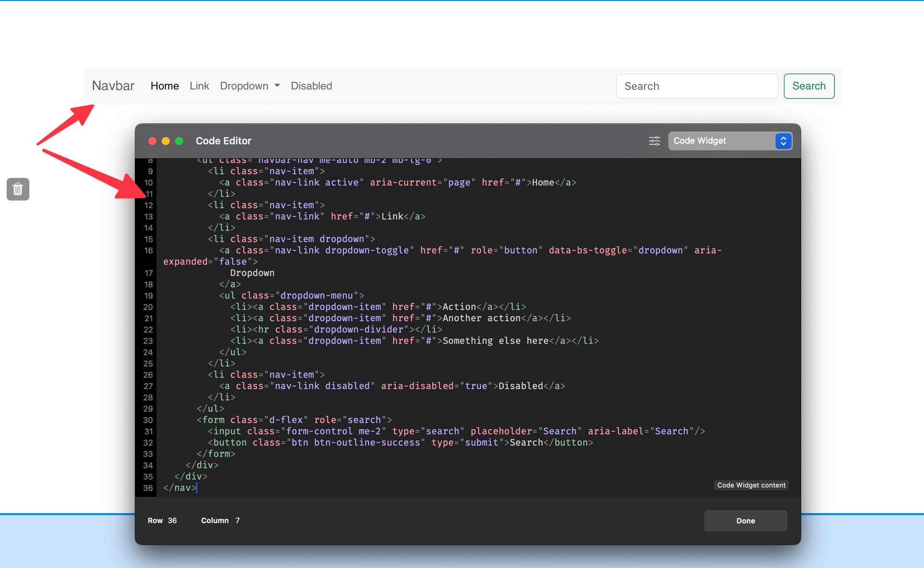The image size is (924, 568).
Task: Click into the Search input field
Action: tap(696, 86)
